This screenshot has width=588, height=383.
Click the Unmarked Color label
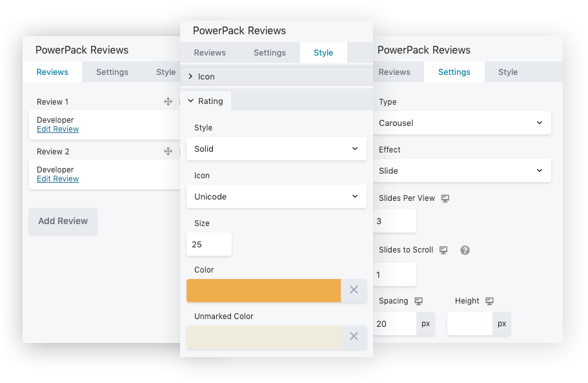coord(223,316)
